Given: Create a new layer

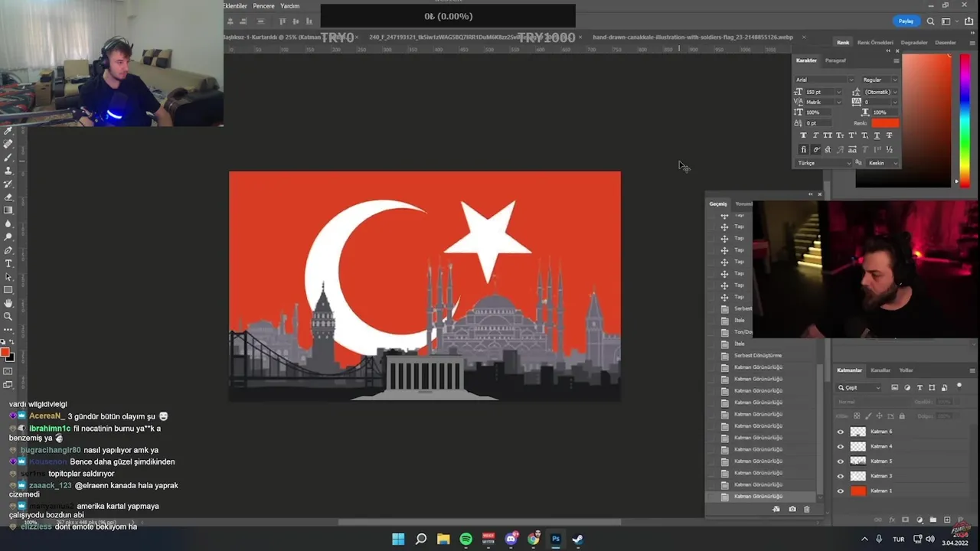Looking at the screenshot, I should (x=947, y=520).
